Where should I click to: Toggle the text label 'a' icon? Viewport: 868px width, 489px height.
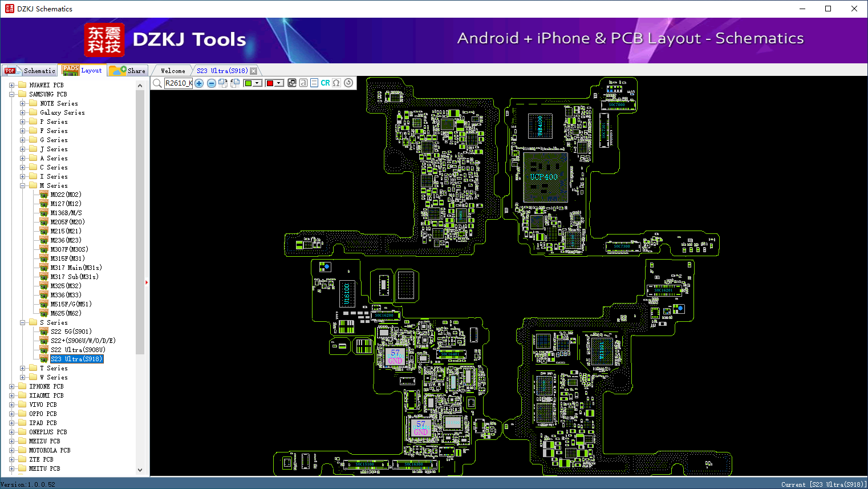[303, 83]
